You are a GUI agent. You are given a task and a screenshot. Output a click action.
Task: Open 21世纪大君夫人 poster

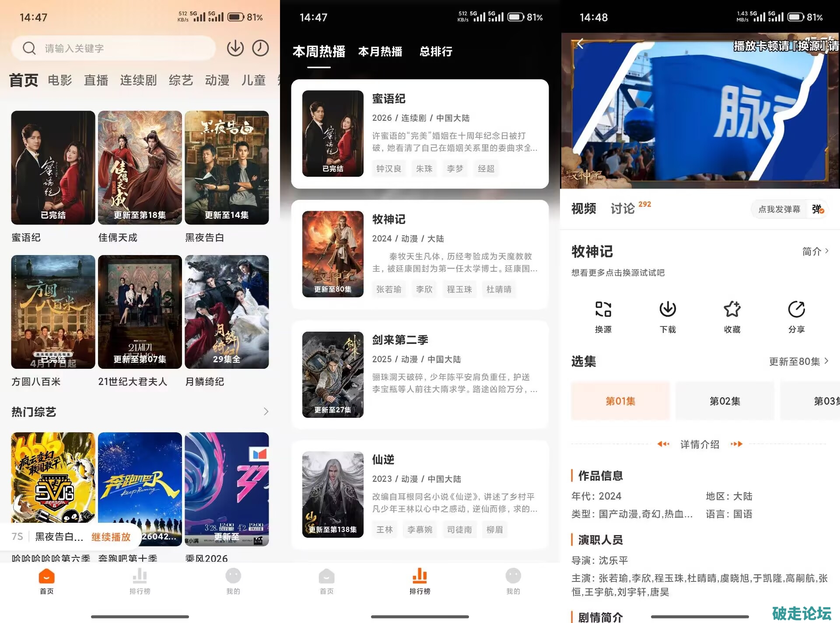point(140,312)
